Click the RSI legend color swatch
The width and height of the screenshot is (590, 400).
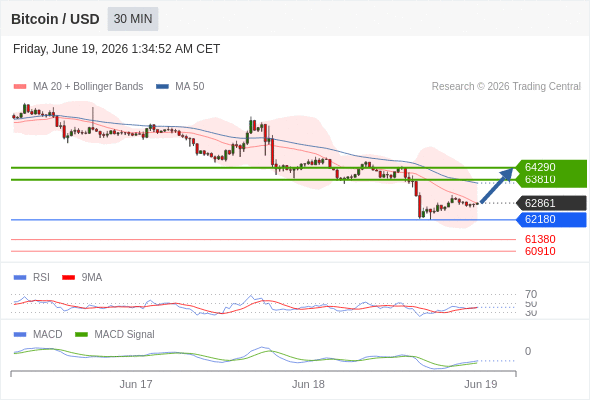[x=20, y=278]
